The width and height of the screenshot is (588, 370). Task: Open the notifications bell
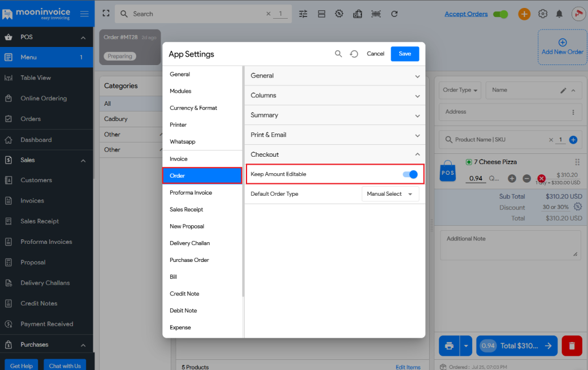click(x=559, y=14)
